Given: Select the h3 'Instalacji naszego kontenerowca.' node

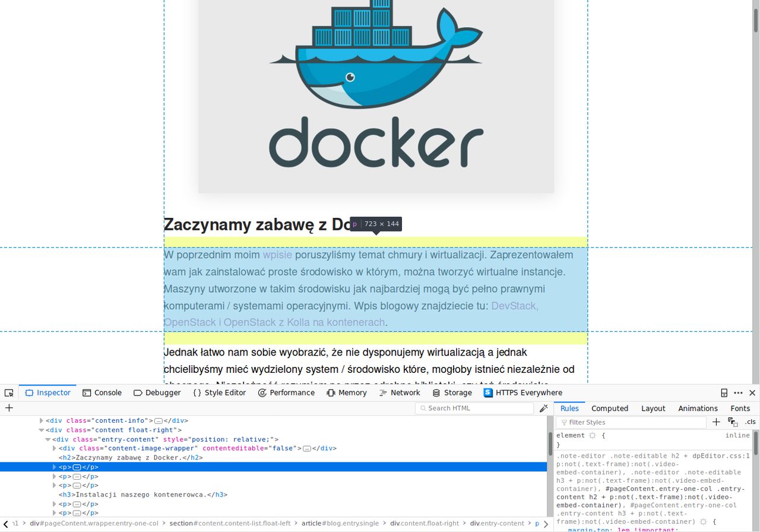Looking at the screenshot, I should 142,495.
